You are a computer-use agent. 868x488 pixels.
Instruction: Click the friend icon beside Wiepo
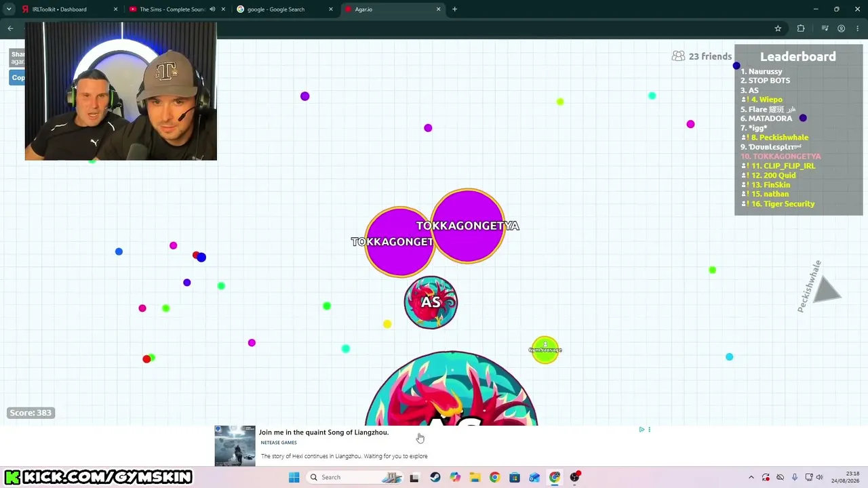(745, 100)
